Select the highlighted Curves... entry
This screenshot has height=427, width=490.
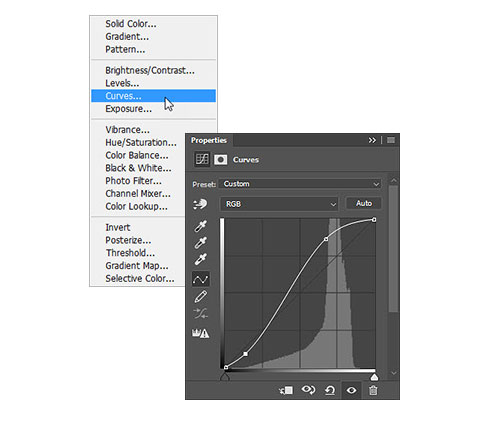point(153,96)
